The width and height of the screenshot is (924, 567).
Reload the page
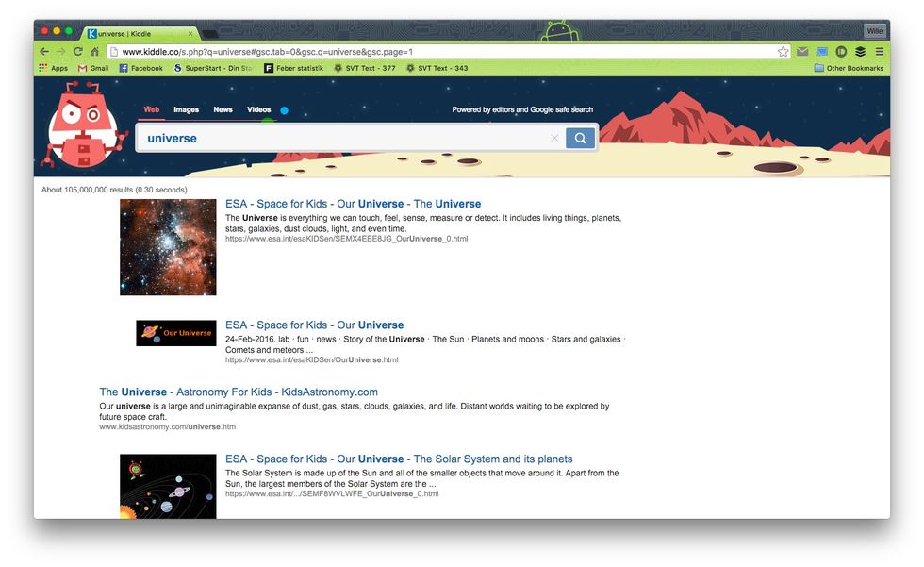(78, 52)
